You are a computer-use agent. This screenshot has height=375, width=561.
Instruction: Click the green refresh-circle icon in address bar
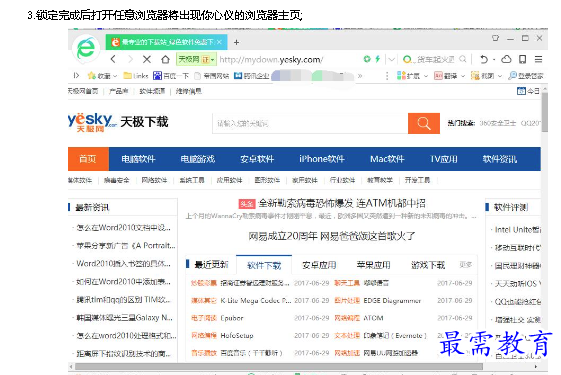click(367, 59)
